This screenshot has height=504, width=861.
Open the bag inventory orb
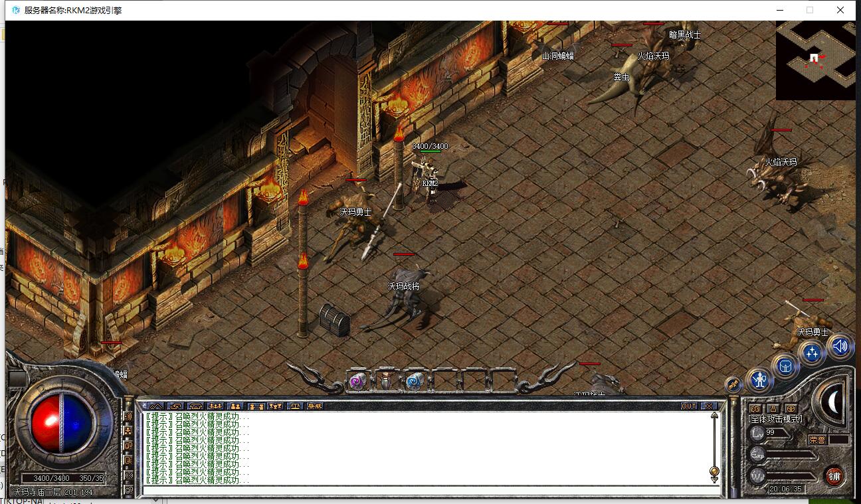[x=785, y=367]
